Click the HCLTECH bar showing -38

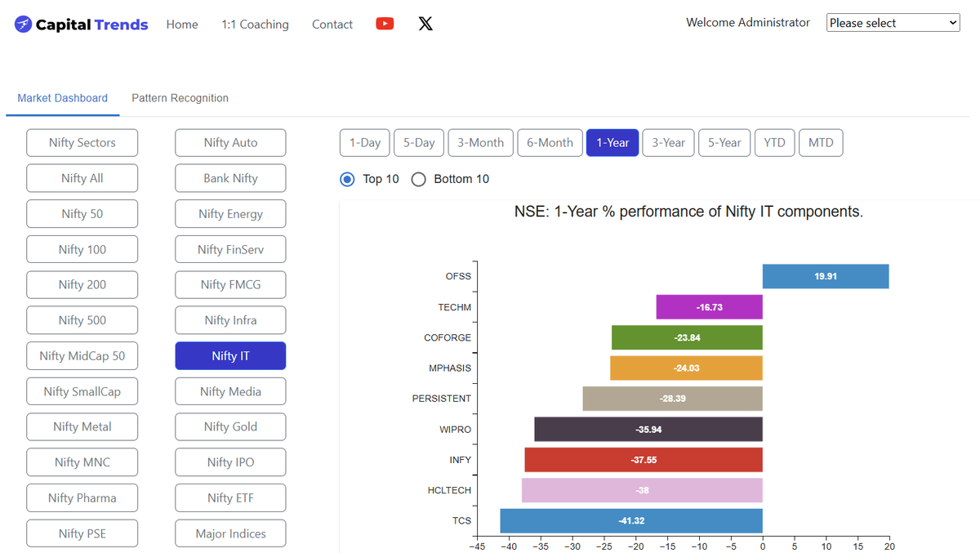click(642, 490)
